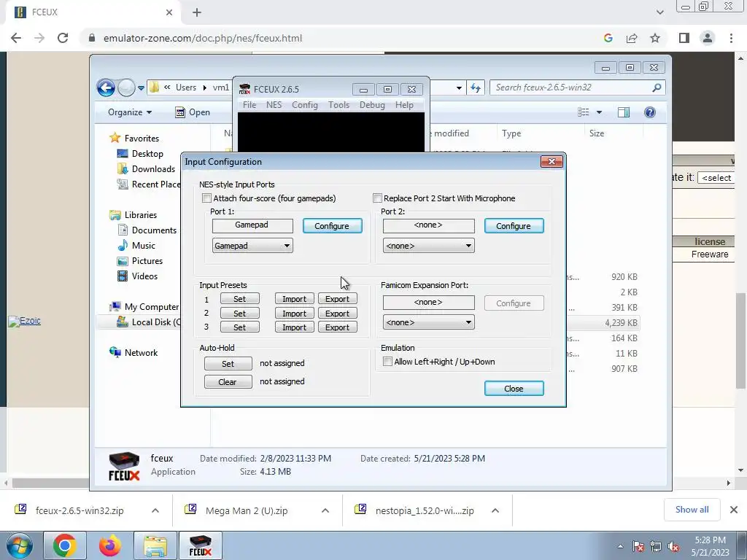Show all downloads
The image size is (747, 560).
tap(692, 510)
